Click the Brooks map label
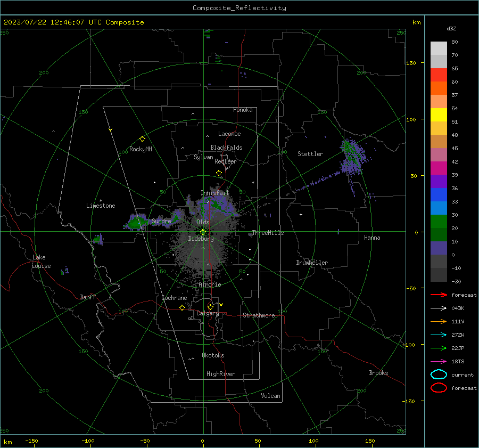 (378, 373)
